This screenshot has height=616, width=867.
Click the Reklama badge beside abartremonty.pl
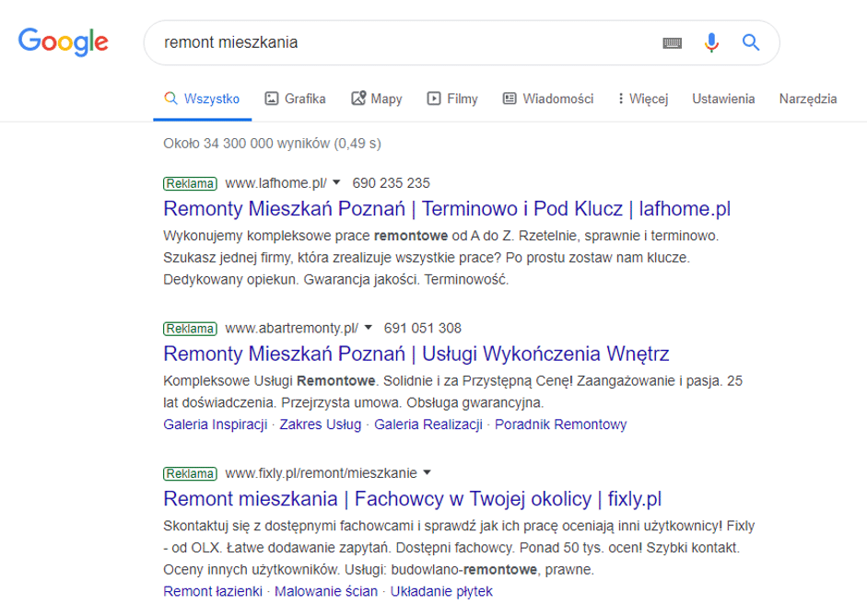[x=190, y=329]
